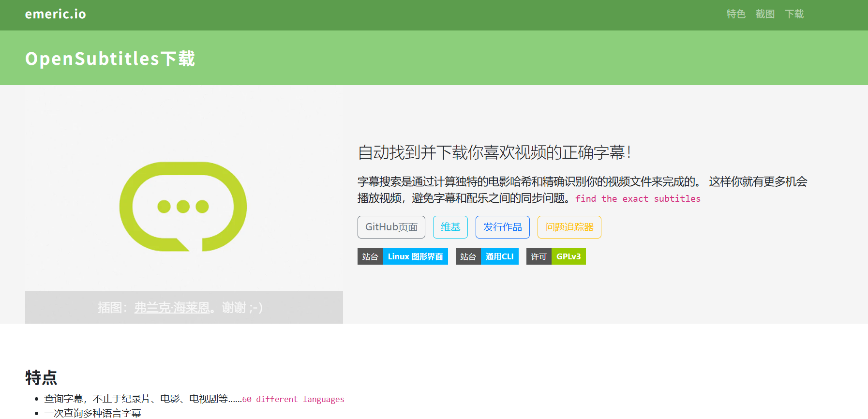868x419 pixels.
Task: Open the 弗兰克·海莱恩 illustrator link
Action: click(172, 307)
